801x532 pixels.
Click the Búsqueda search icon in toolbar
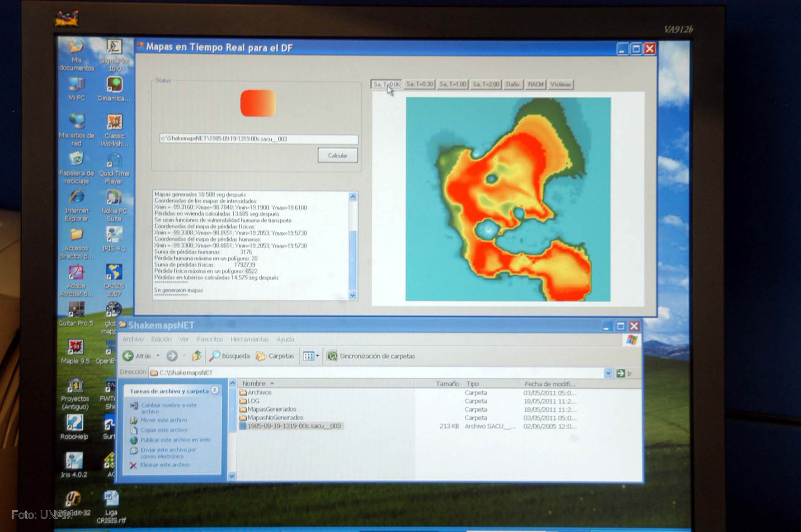click(215, 356)
